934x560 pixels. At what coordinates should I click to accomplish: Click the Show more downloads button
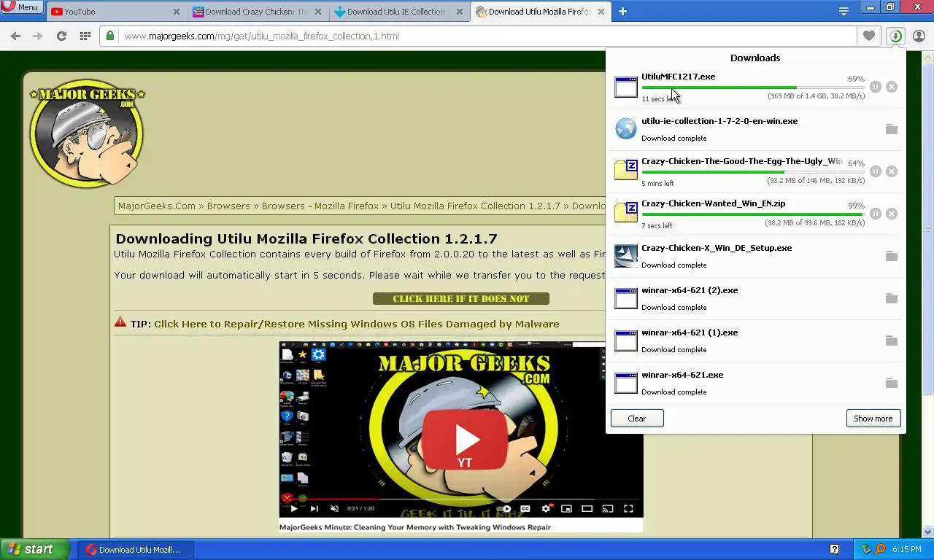tap(873, 419)
